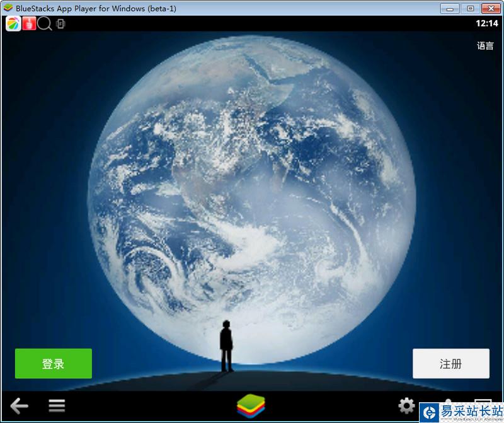Screen dimensions: 504x423
Task: Tap the back arrow in bottom bar
Action: [20, 405]
